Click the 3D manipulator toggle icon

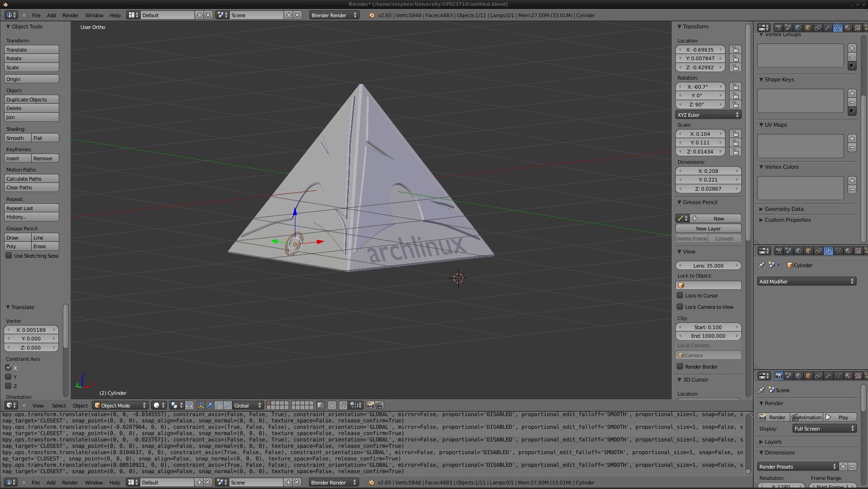(x=200, y=405)
